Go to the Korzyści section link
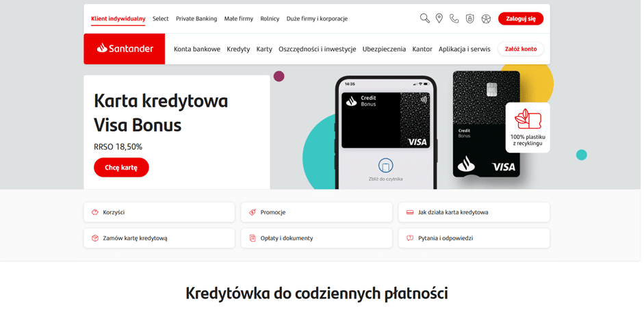The image size is (644, 319). (x=159, y=212)
